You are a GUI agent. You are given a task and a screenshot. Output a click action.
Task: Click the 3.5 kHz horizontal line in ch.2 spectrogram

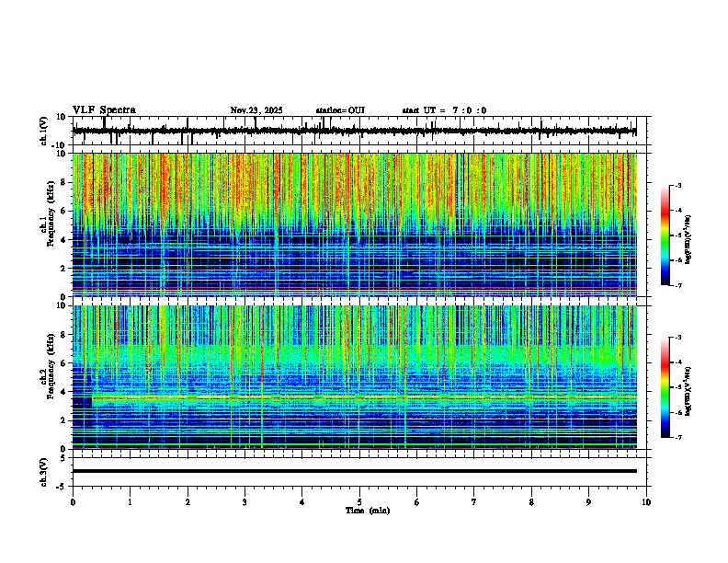pyautogui.click(x=365, y=398)
